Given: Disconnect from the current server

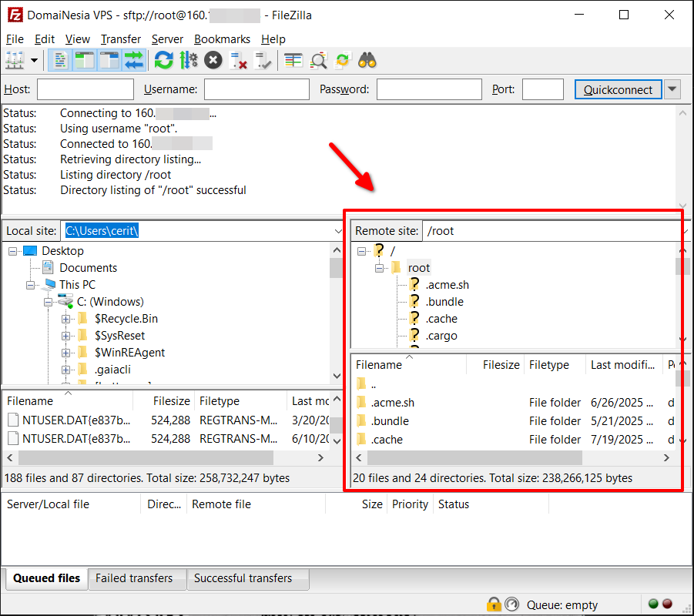Looking at the screenshot, I should [x=239, y=60].
